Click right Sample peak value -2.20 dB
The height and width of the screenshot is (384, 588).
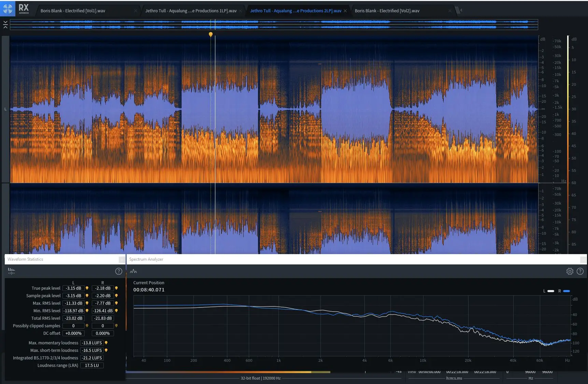tap(103, 296)
